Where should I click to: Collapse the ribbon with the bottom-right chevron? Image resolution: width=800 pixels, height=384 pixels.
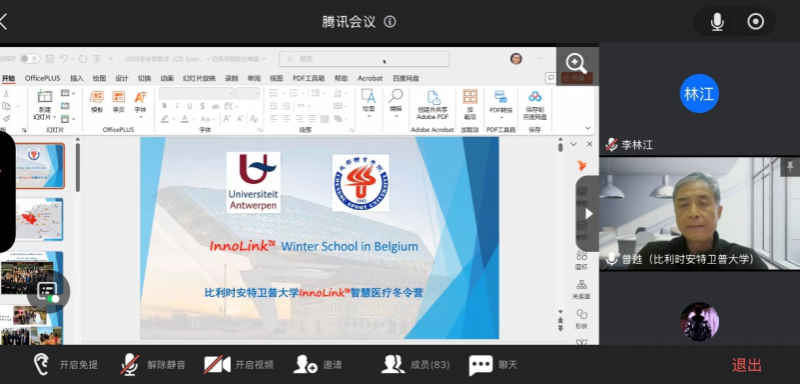[x=588, y=129]
